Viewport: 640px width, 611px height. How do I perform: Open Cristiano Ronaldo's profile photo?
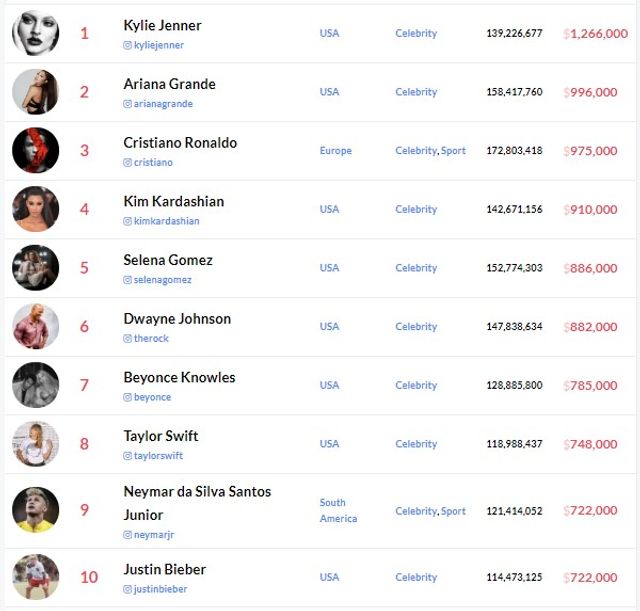click(36, 151)
